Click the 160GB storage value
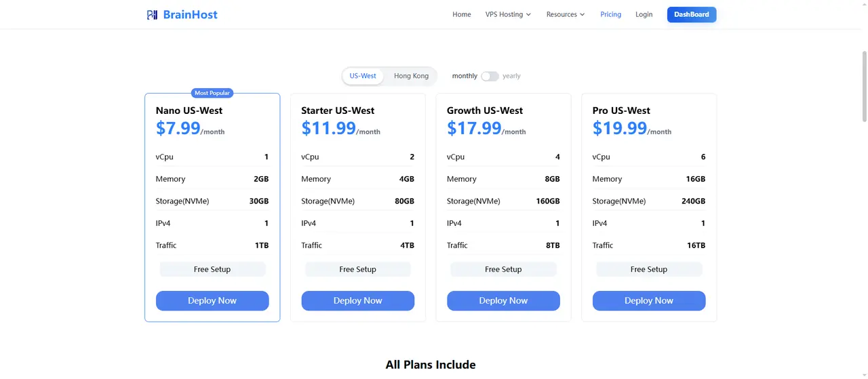This screenshot has height=379, width=868. 548,201
